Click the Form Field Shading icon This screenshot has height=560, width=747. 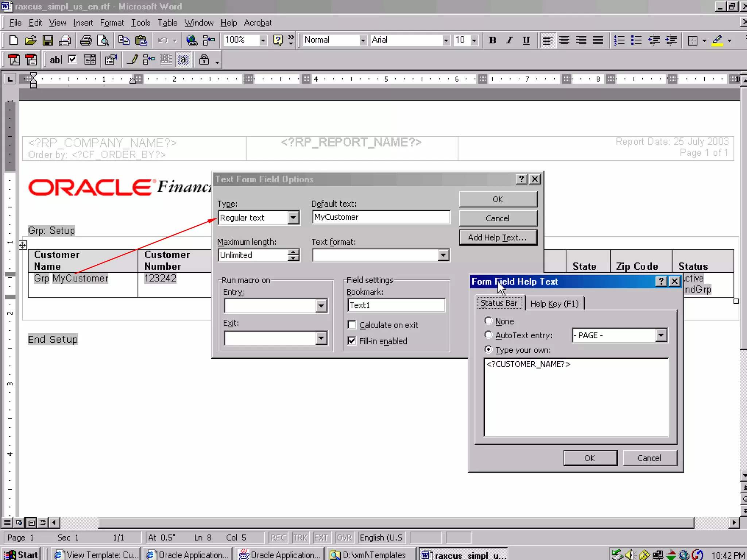(183, 59)
